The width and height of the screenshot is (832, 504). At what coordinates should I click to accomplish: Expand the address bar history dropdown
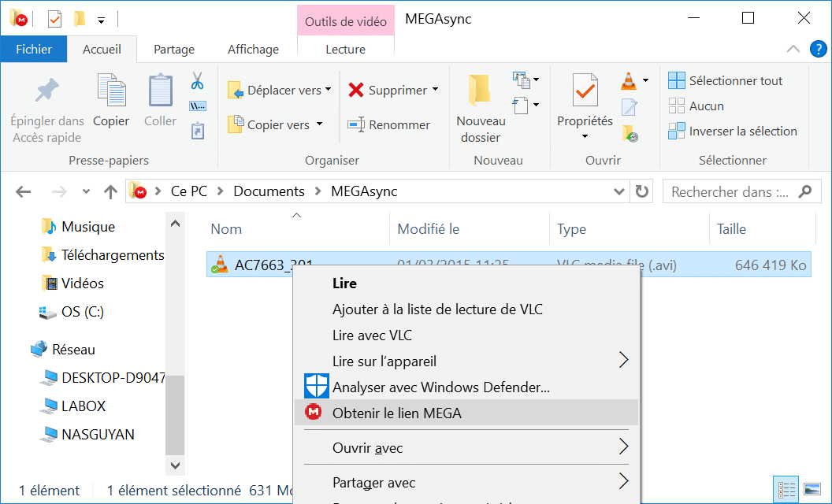click(x=618, y=191)
